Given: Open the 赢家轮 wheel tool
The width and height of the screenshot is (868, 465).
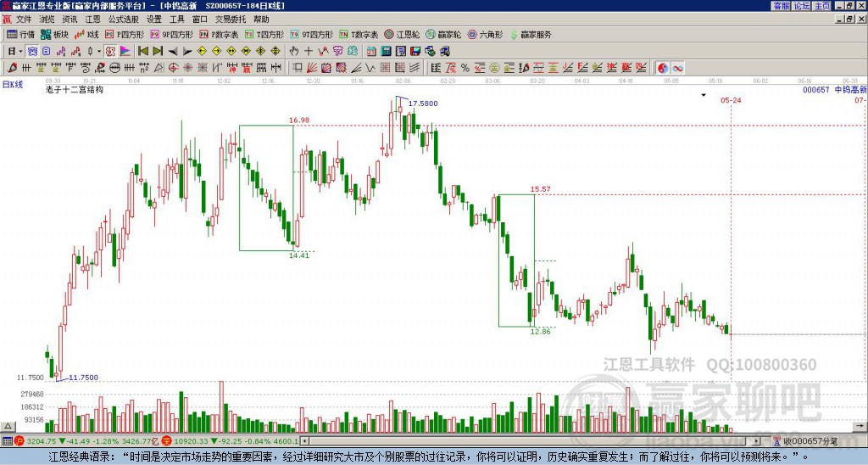Looking at the screenshot, I should tap(443, 34).
